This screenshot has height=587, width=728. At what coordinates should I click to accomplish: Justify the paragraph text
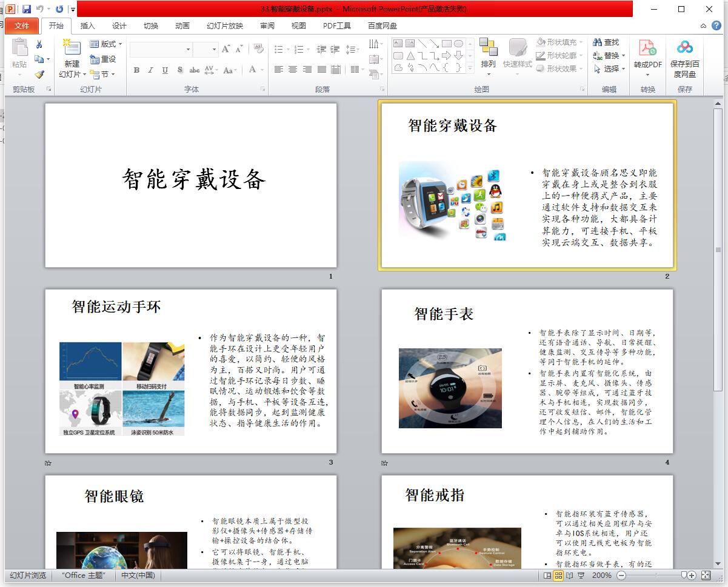[x=322, y=70]
